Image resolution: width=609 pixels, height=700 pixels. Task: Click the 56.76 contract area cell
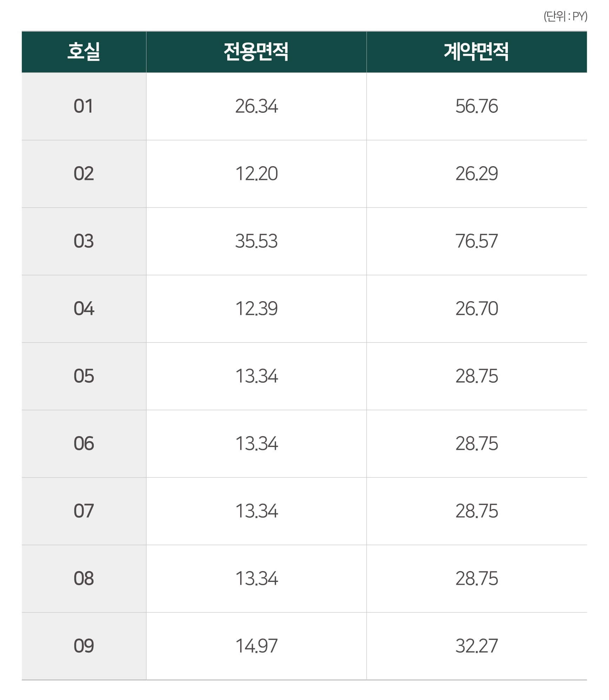point(477,106)
